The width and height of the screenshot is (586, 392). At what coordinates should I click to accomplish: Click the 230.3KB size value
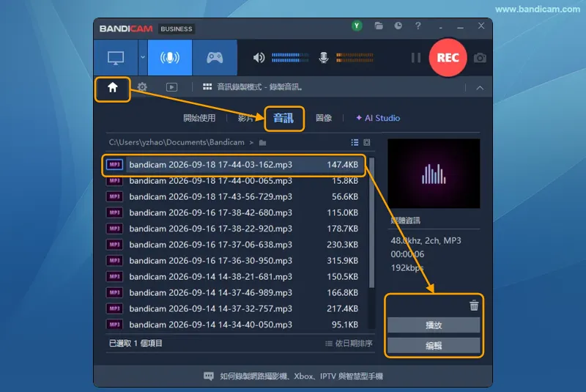point(342,245)
